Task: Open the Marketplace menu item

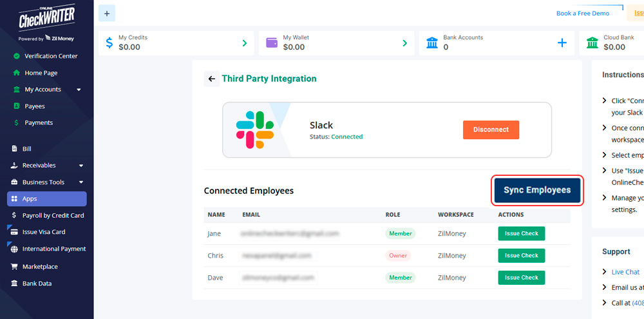Action: 40,266
